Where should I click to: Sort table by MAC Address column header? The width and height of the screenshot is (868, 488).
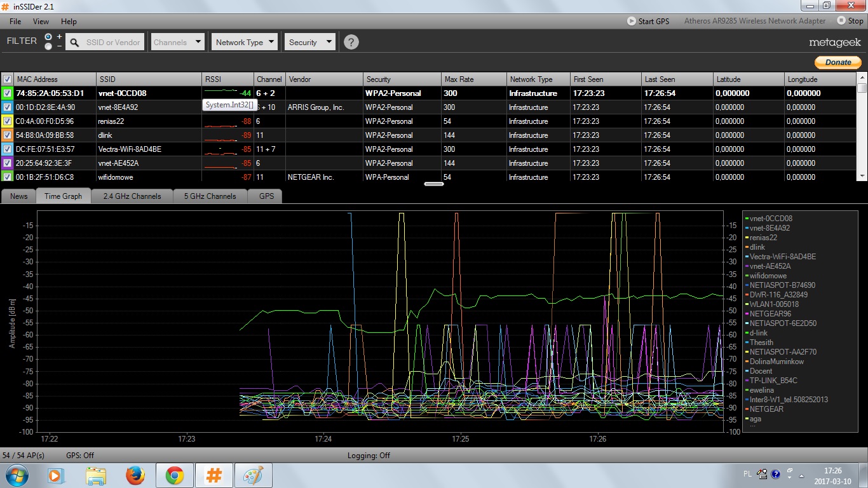click(55, 79)
